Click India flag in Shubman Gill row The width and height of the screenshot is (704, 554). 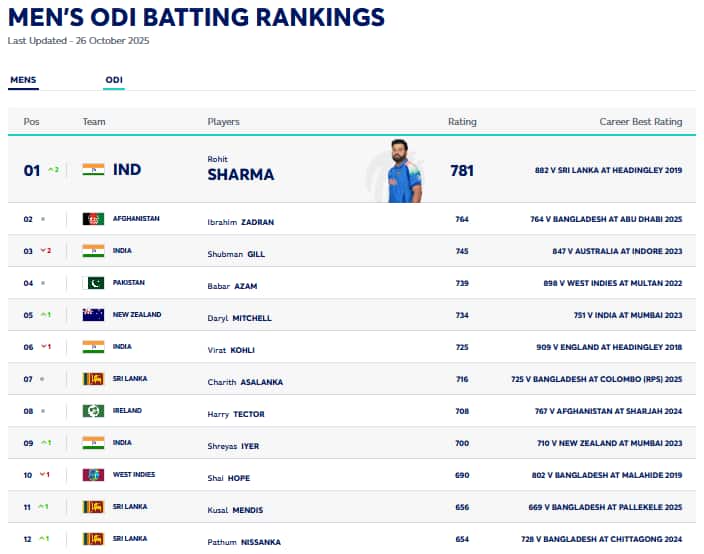pyautogui.click(x=93, y=251)
